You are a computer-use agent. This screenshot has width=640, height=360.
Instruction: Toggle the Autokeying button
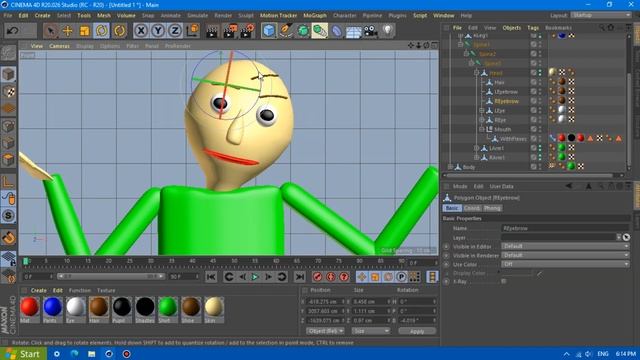(331, 277)
